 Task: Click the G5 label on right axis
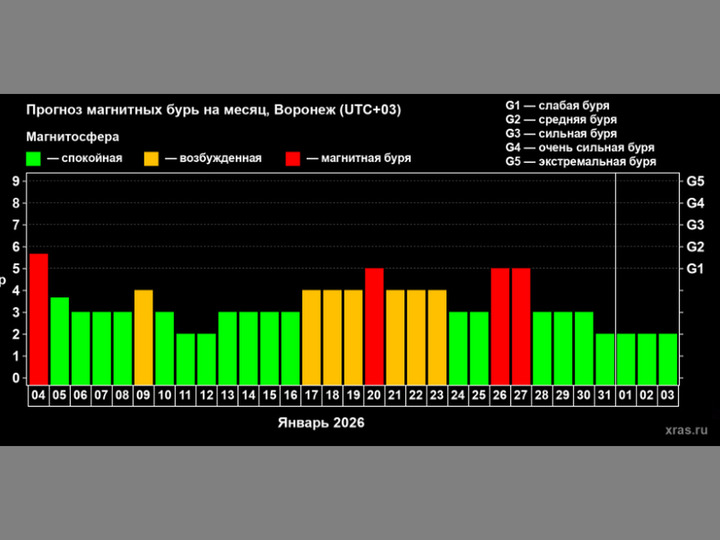tap(696, 181)
